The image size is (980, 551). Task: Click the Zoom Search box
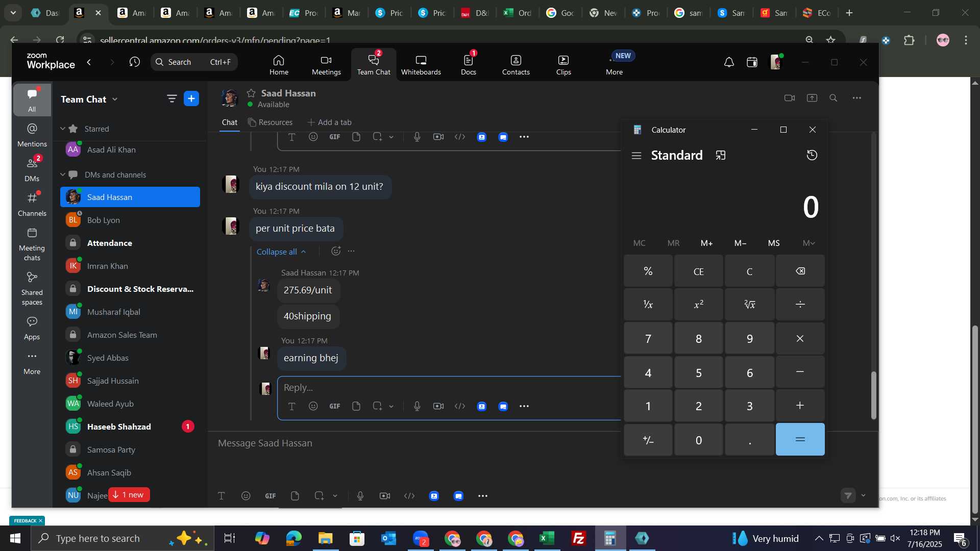tap(194, 62)
